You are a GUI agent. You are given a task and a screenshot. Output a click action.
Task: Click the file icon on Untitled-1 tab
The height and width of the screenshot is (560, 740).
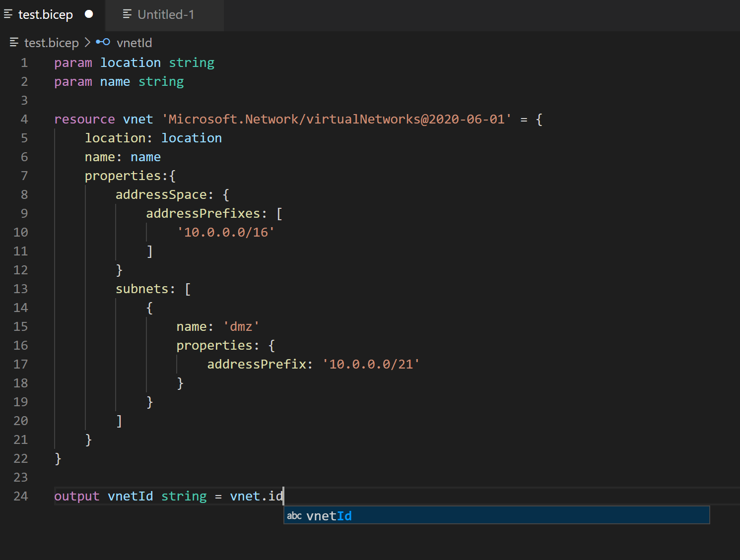tap(127, 14)
